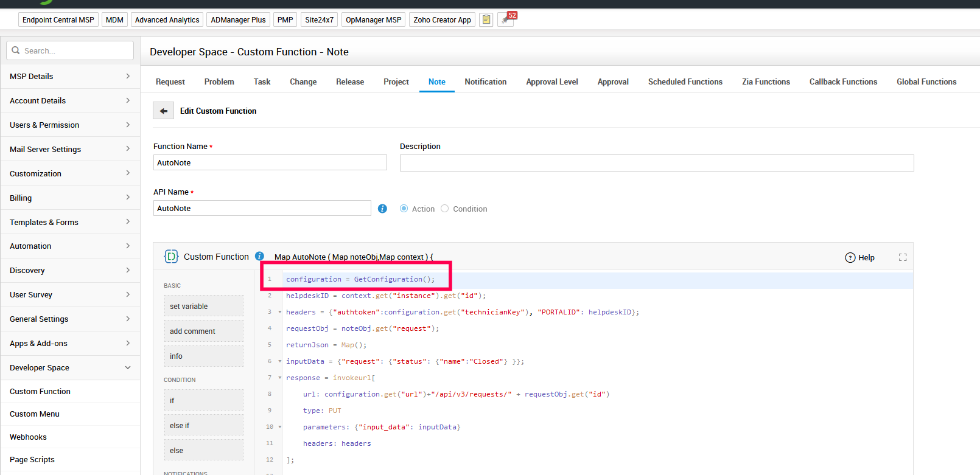Open the pinned items icon with 52 badge

pyautogui.click(x=505, y=20)
